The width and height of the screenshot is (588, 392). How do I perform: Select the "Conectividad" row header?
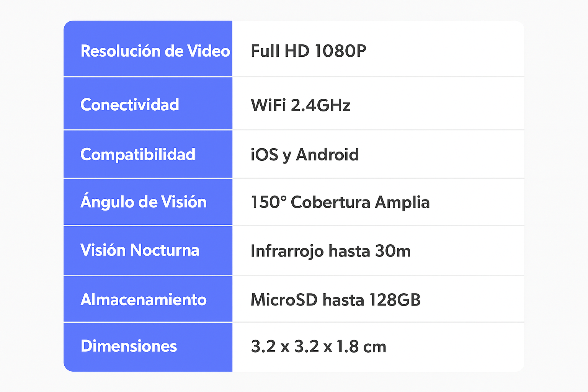[x=130, y=105]
